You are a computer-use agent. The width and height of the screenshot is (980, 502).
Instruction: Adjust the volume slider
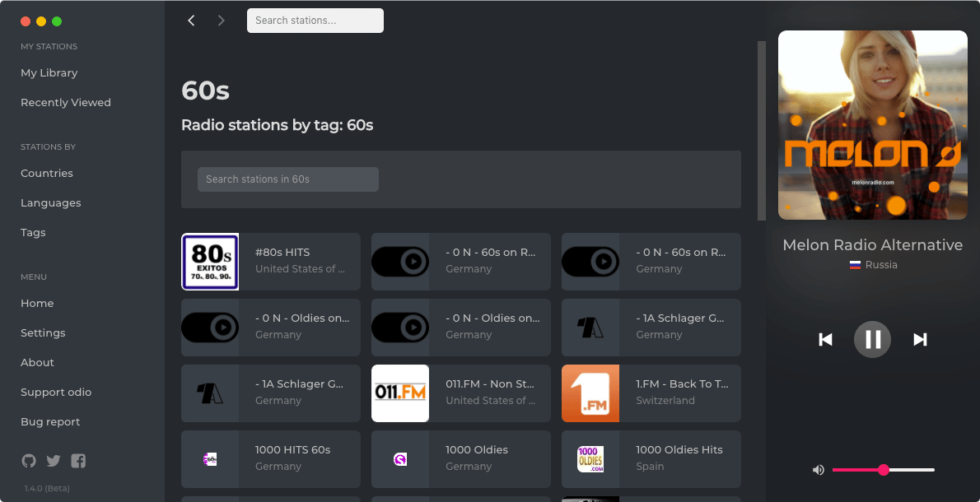click(x=883, y=470)
